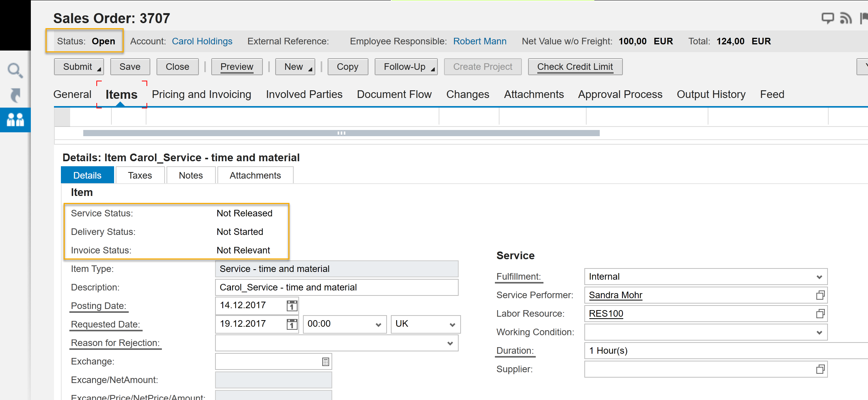This screenshot has height=400, width=868.
Task: Click the 'Not Started' delivery status
Action: click(240, 232)
